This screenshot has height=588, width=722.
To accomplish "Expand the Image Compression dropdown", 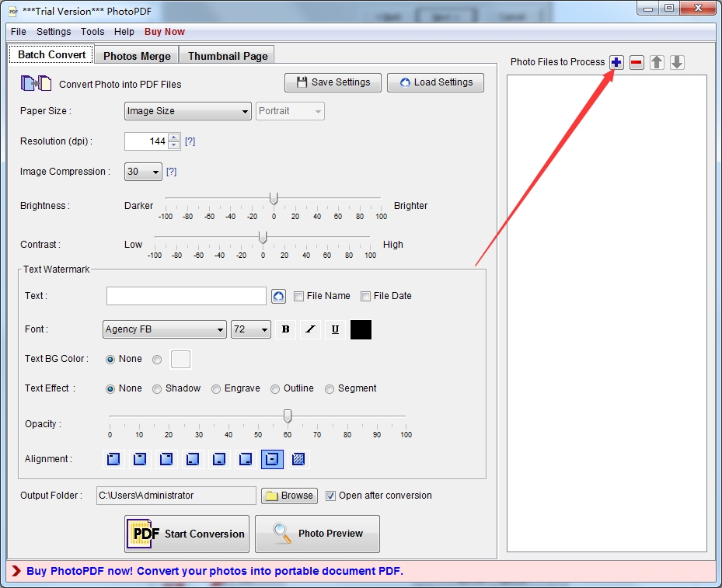I will 143,172.
